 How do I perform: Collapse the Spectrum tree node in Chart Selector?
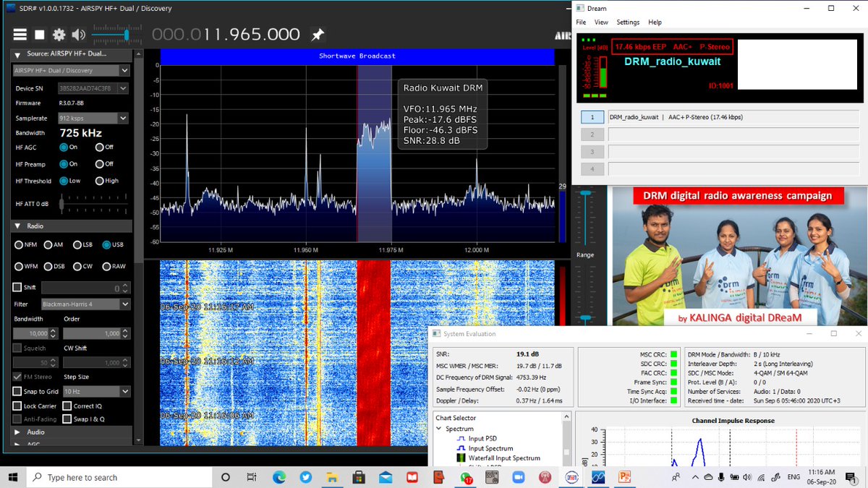[439, 429]
